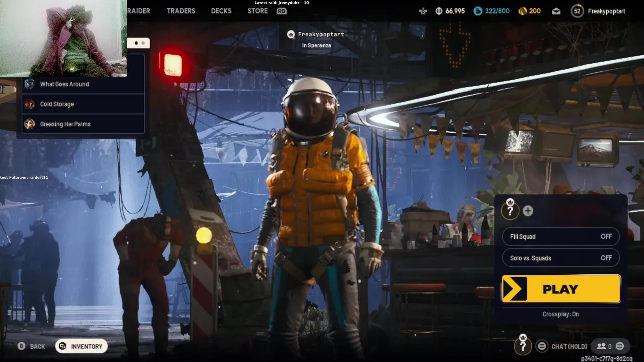Screen dimensions: 644x362
Task: Open the Freakypoptart profile name in top bar
Action: 606,11
